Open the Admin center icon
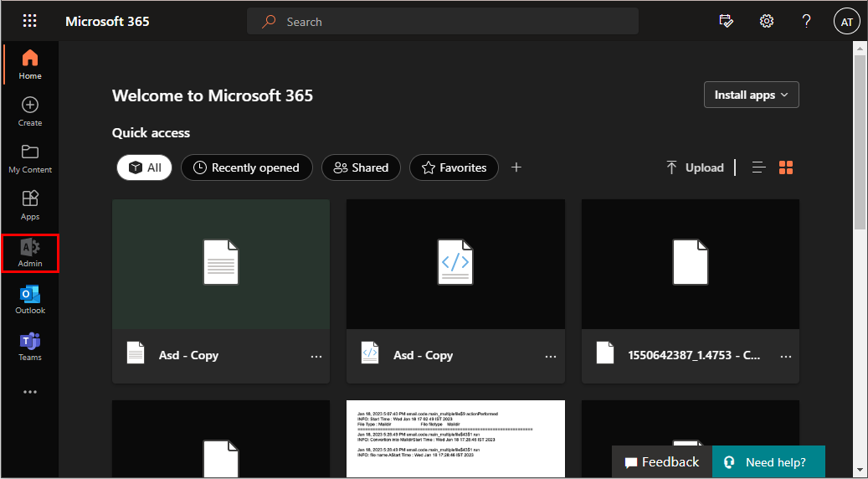This screenshot has height=479, width=868. (30, 253)
